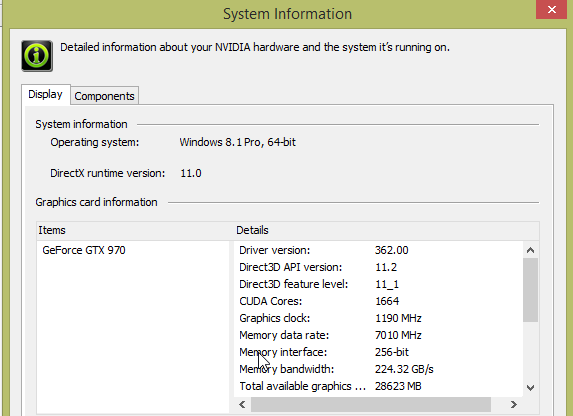The height and width of the screenshot is (416, 573).
Task: Switch to the Components tab
Action: 105,96
